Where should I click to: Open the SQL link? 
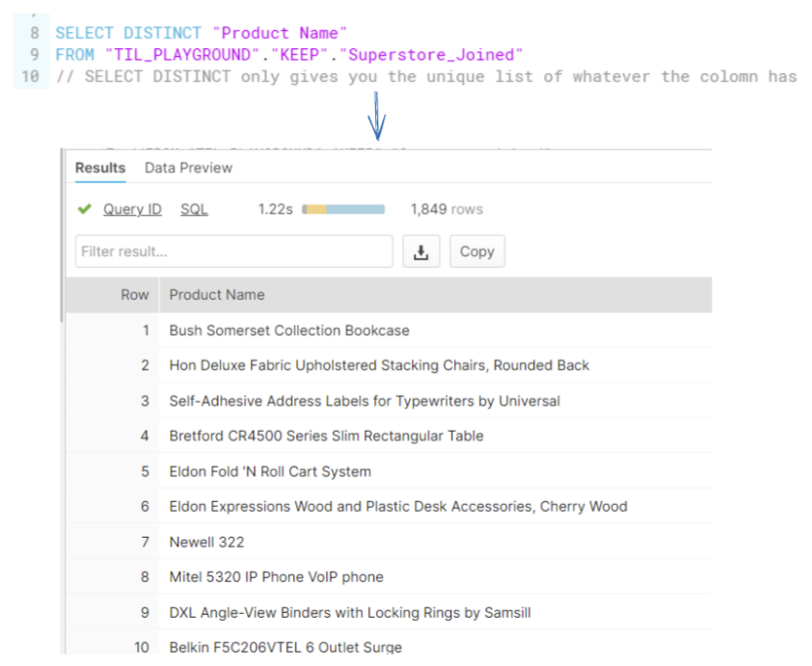coord(194,209)
